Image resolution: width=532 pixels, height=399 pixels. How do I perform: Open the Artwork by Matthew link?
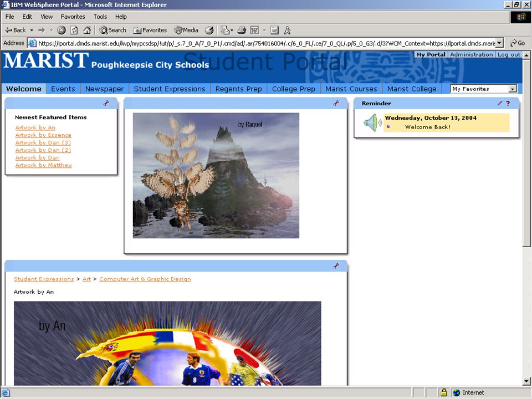(x=43, y=165)
